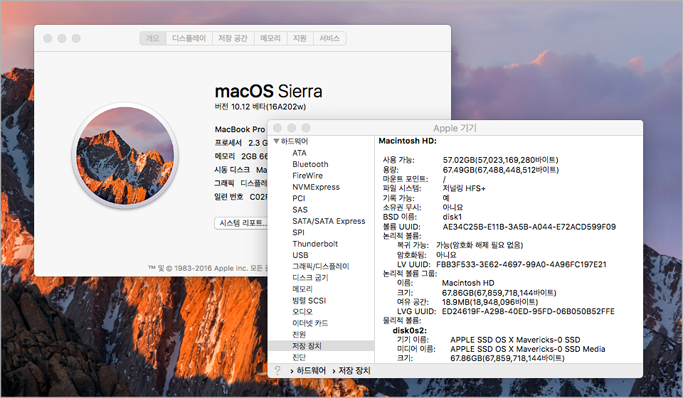
Task: Close the macOS Sierra overview window
Action: (47, 38)
